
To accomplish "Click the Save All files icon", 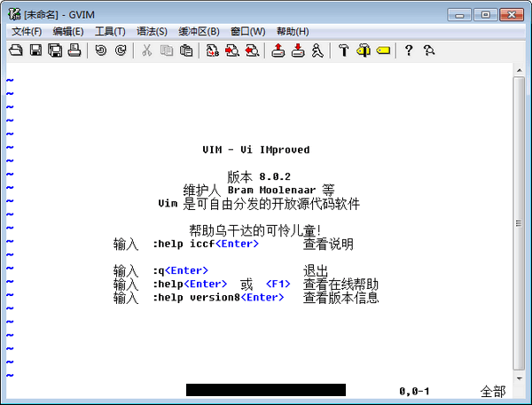I will click(x=55, y=51).
